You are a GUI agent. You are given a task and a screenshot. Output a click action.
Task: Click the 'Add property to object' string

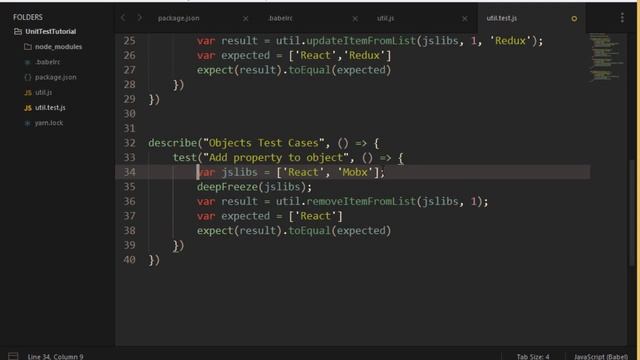[x=276, y=158]
